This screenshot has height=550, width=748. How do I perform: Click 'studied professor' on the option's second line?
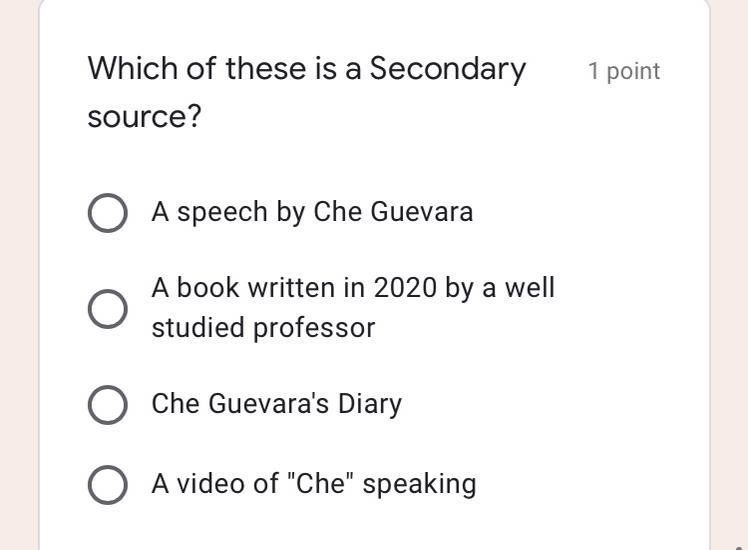tap(263, 328)
